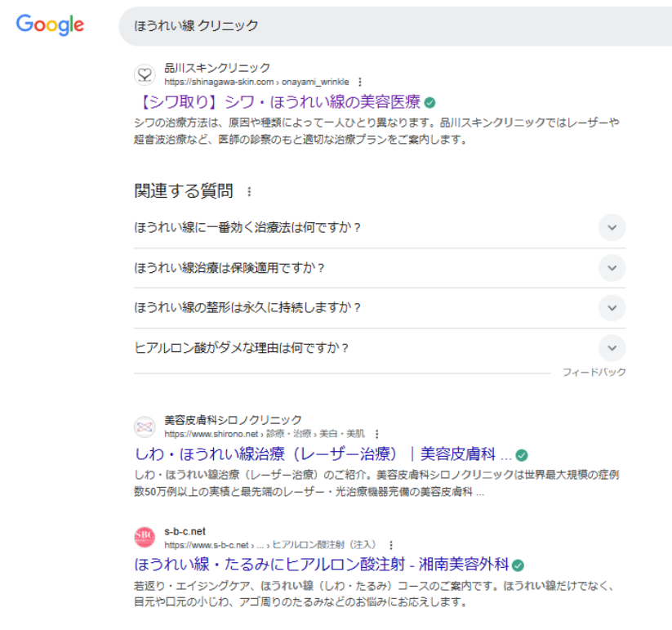
Task: Open the three-dot menu for the s-b-c.net result
Action: [392, 546]
